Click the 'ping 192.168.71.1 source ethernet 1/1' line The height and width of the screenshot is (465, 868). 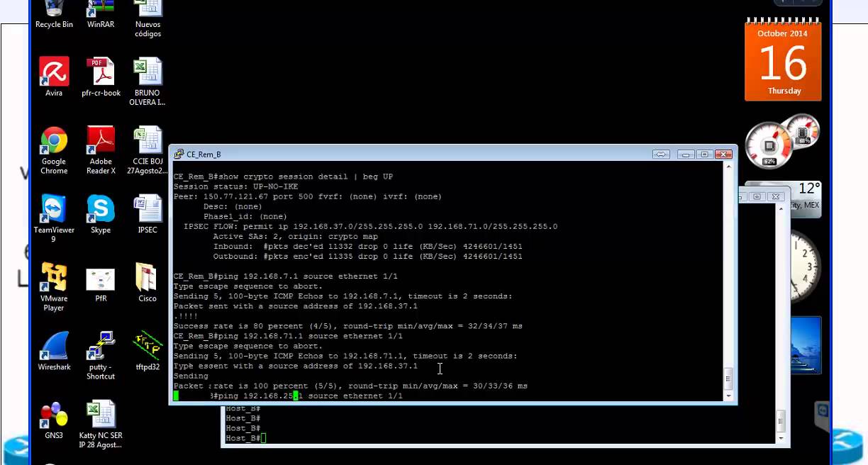point(288,336)
